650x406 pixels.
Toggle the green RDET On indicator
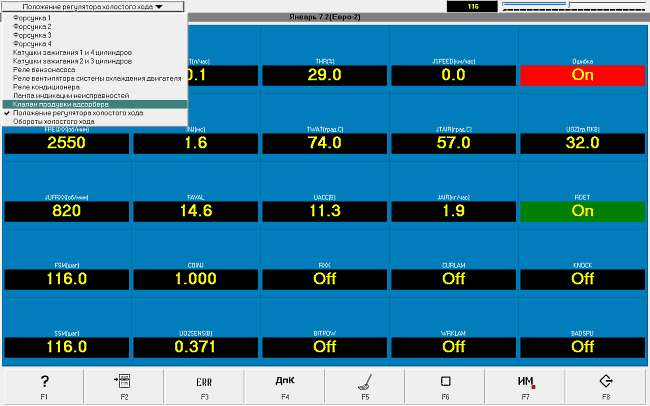tap(582, 212)
